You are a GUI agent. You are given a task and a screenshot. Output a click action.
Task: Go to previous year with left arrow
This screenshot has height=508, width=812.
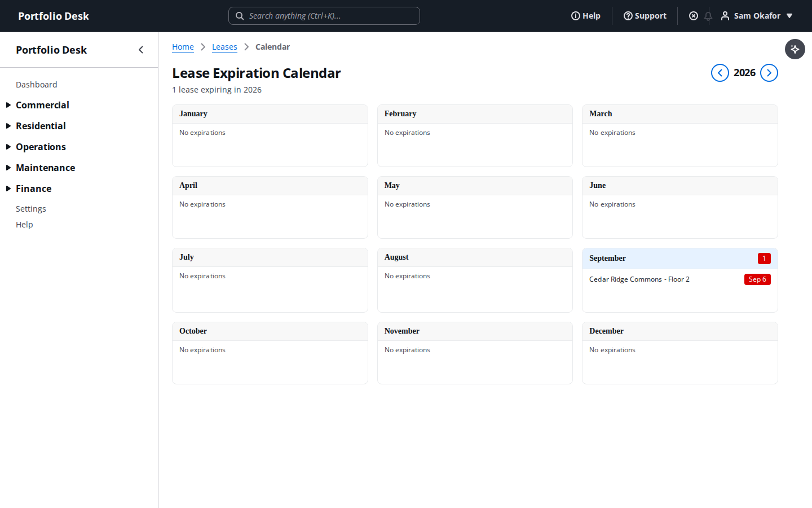point(720,73)
